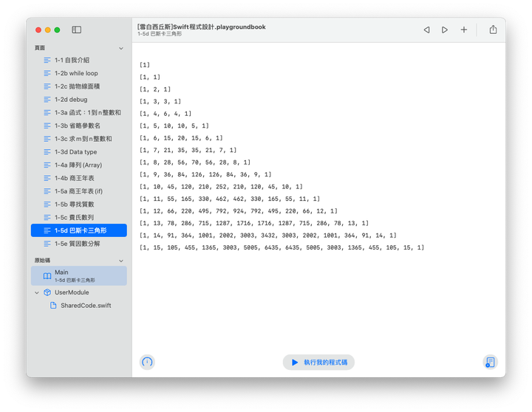The image size is (532, 412).
Task: Go to the next page arrow
Action: tap(445, 30)
